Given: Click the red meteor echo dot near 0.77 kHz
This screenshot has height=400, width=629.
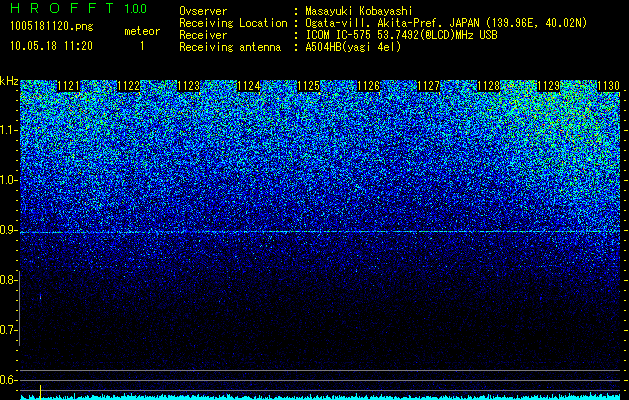Looking at the screenshot, I should [40, 297].
